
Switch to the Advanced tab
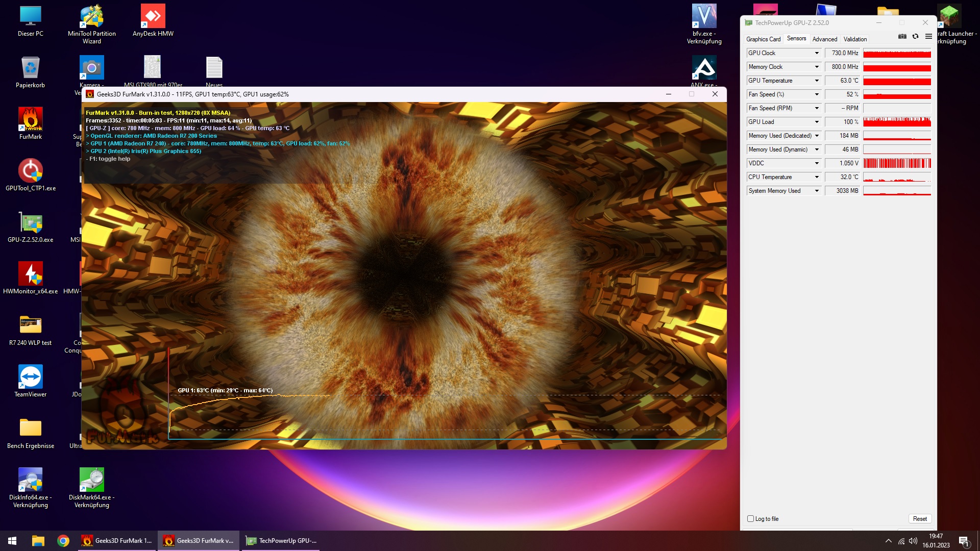825,39
